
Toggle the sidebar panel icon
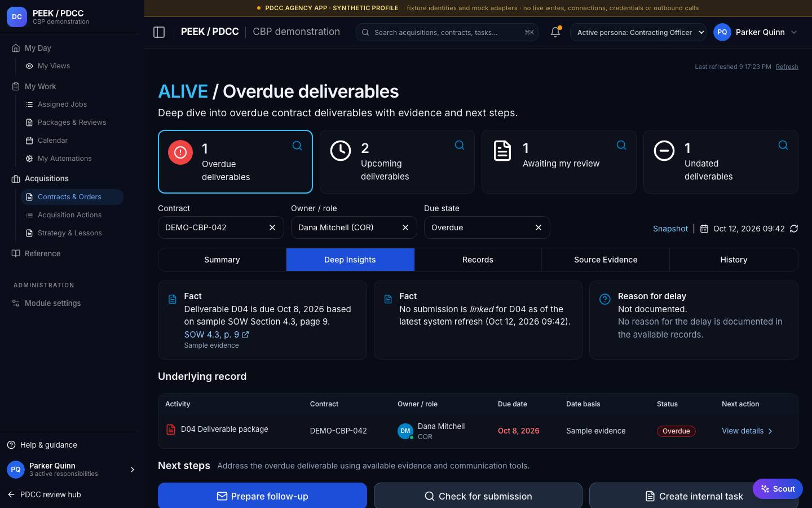point(159,32)
